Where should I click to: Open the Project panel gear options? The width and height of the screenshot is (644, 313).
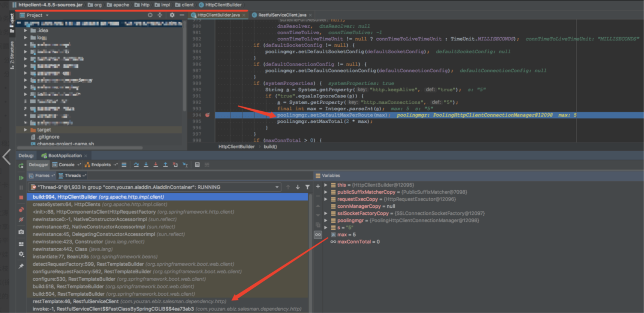(x=172, y=15)
